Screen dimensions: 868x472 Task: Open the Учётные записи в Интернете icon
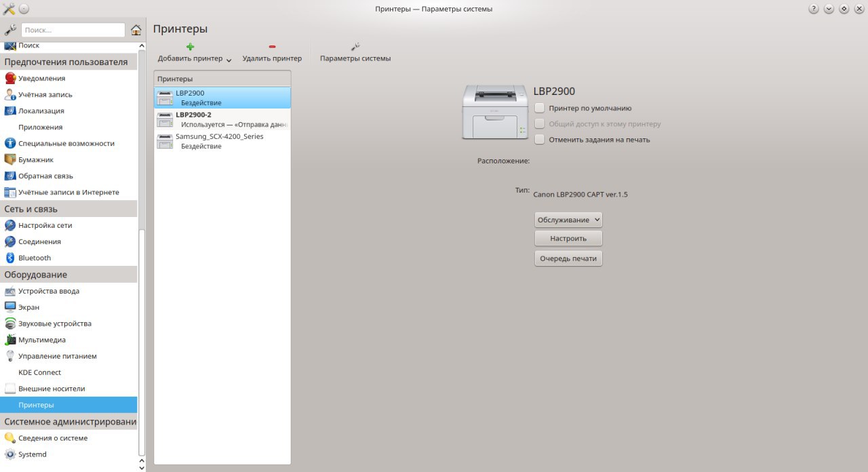[x=10, y=192]
